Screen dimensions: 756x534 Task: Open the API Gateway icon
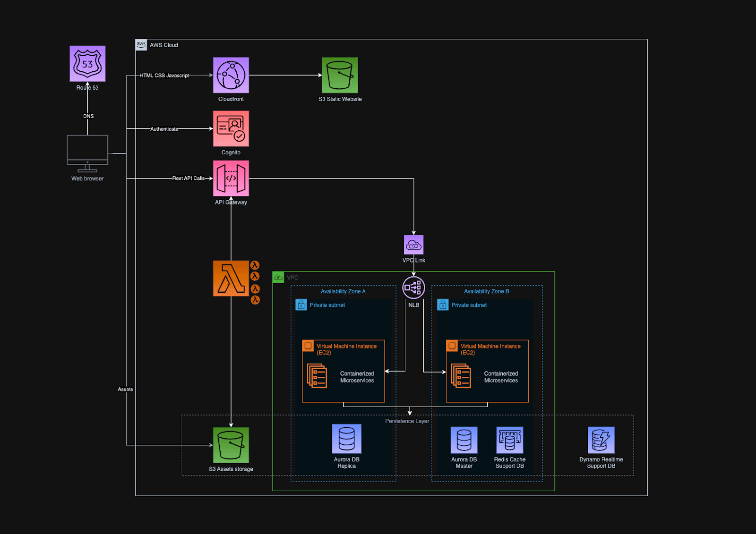click(x=231, y=178)
